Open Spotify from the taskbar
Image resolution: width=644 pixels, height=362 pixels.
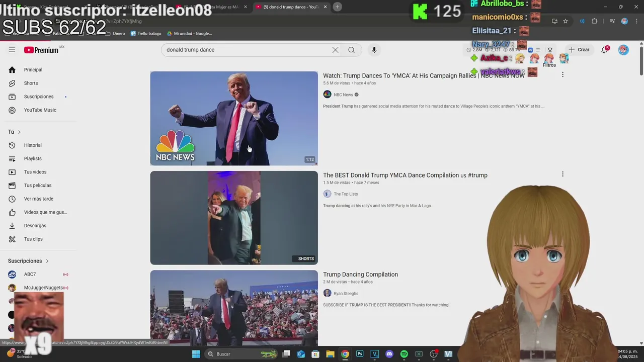click(404, 354)
